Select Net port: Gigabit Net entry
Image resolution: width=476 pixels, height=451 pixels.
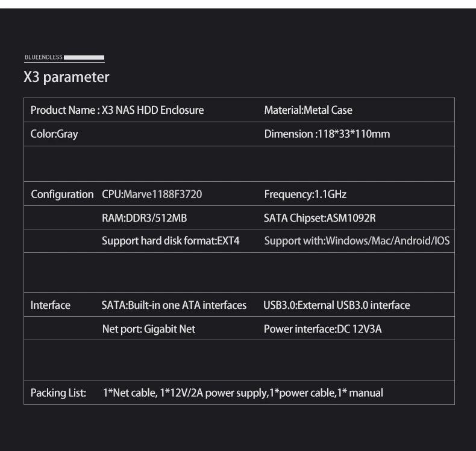(x=148, y=329)
